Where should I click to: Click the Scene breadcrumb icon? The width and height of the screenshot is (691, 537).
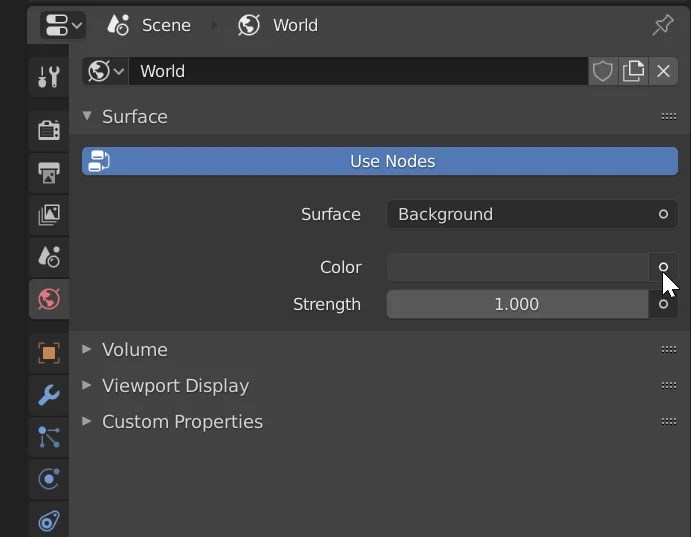click(x=118, y=25)
